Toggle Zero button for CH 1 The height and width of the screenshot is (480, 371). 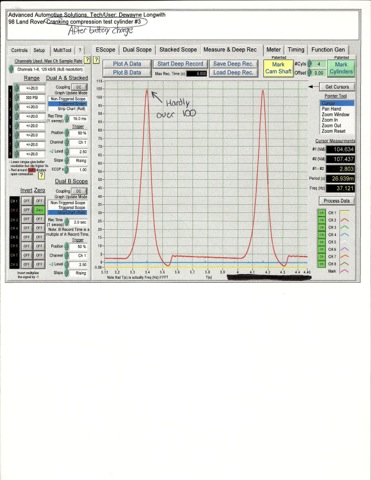coord(39,201)
